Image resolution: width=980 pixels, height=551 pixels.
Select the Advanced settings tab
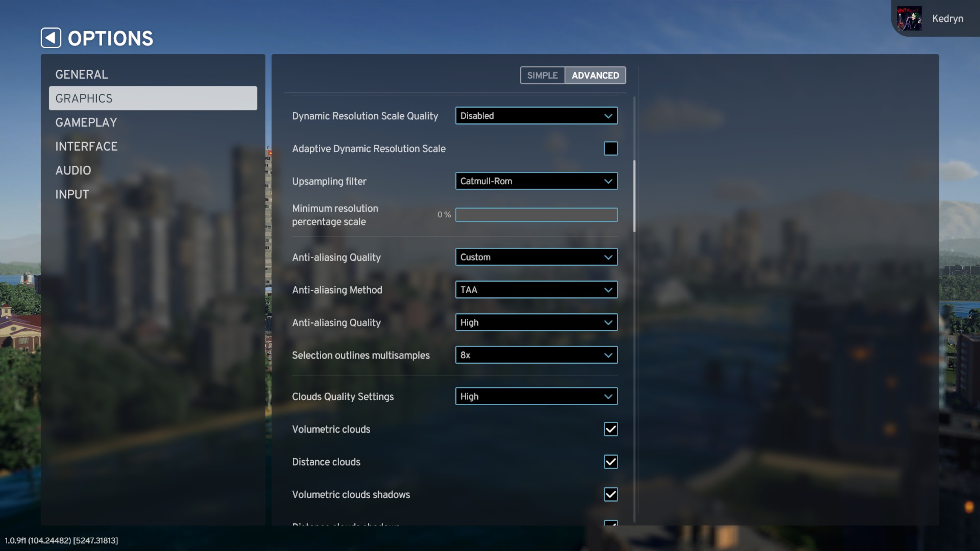595,75
